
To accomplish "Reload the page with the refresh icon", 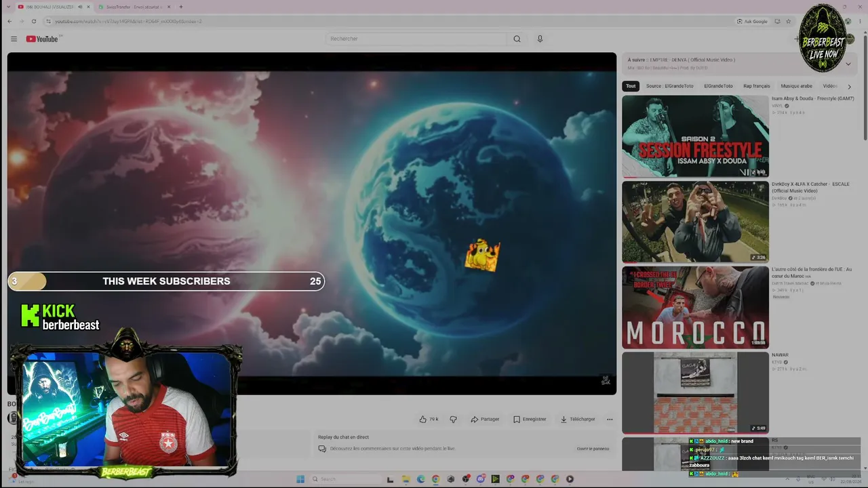I will [x=33, y=21].
